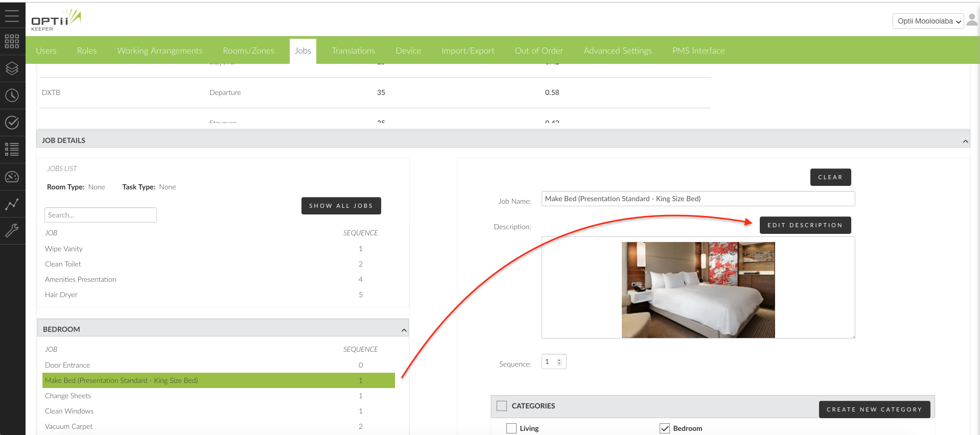
Task: Collapse the Job Details section
Action: 965,141
